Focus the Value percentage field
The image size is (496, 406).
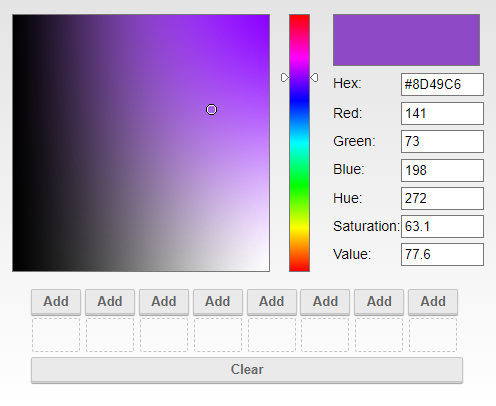click(x=442, y=255)
